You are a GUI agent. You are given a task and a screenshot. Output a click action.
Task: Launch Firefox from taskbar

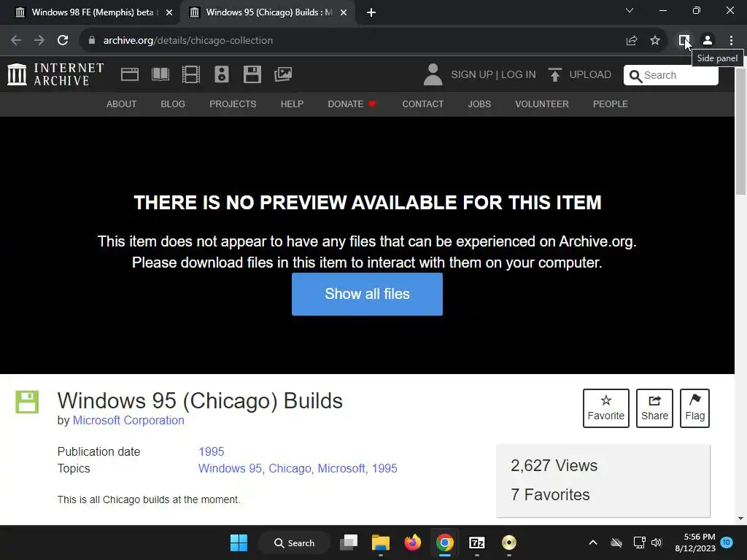[413, 542]
